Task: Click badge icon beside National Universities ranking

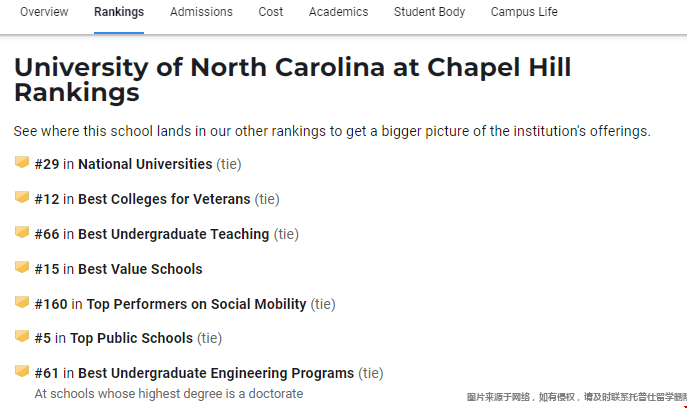Action: click(22, 162)
